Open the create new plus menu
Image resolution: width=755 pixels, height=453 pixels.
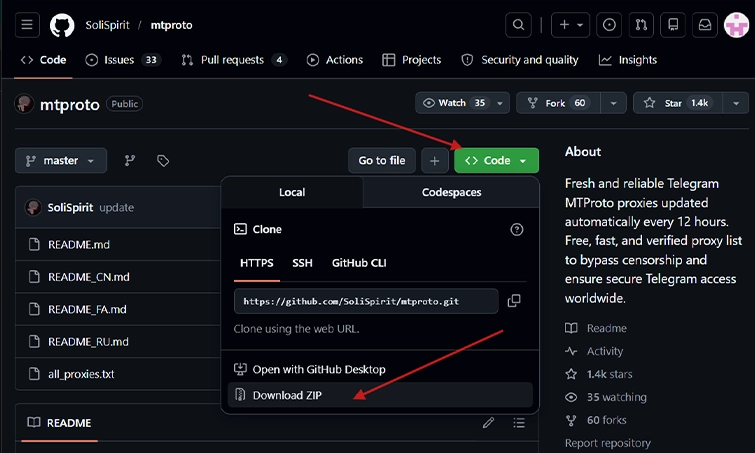tap(571, 25)
